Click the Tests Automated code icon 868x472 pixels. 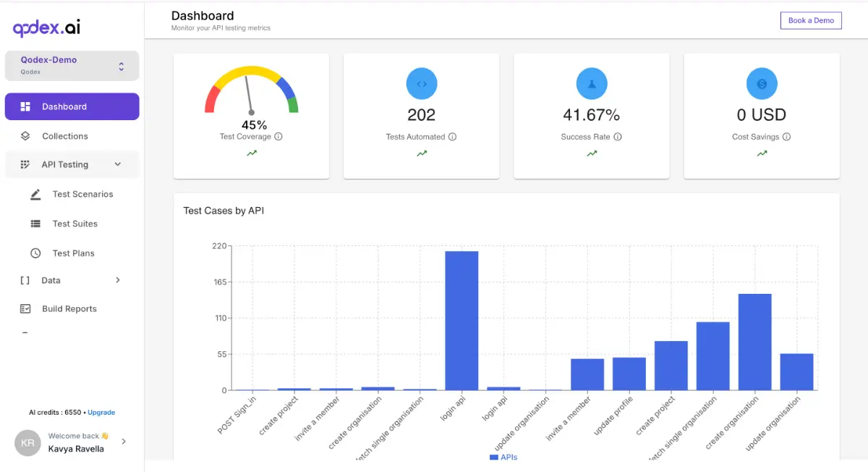click(421, 83)
